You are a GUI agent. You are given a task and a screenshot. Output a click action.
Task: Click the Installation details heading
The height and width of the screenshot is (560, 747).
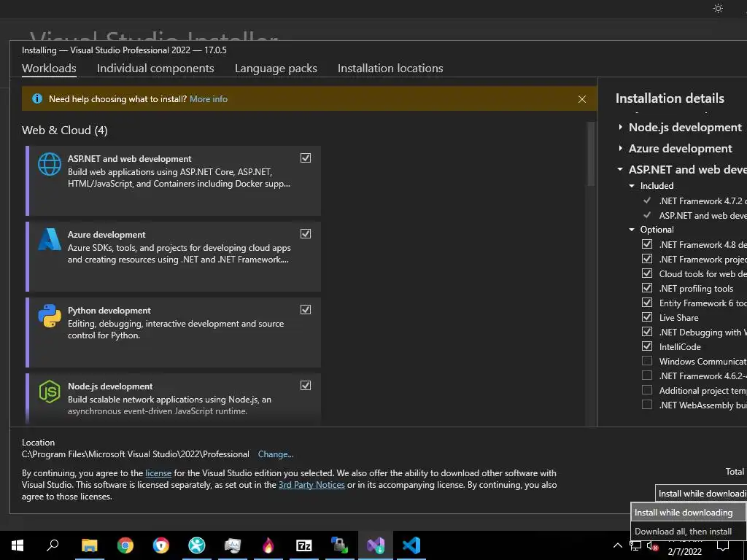point(670,98)
